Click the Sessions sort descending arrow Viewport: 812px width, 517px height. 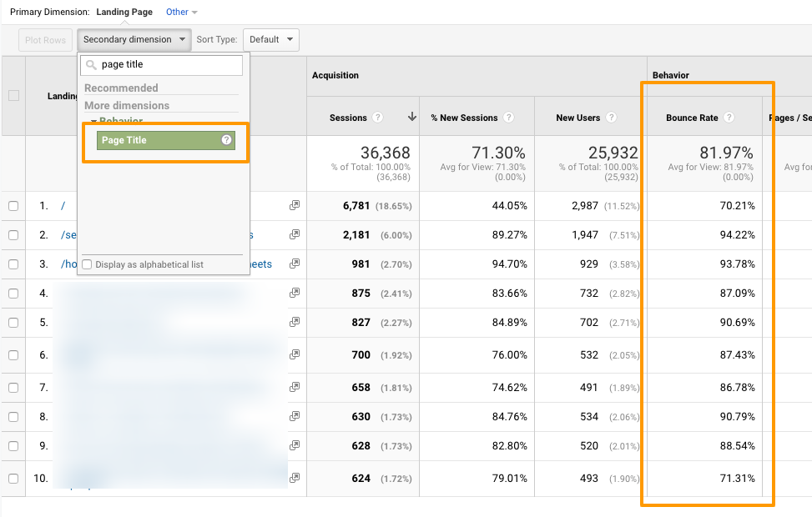411,118
